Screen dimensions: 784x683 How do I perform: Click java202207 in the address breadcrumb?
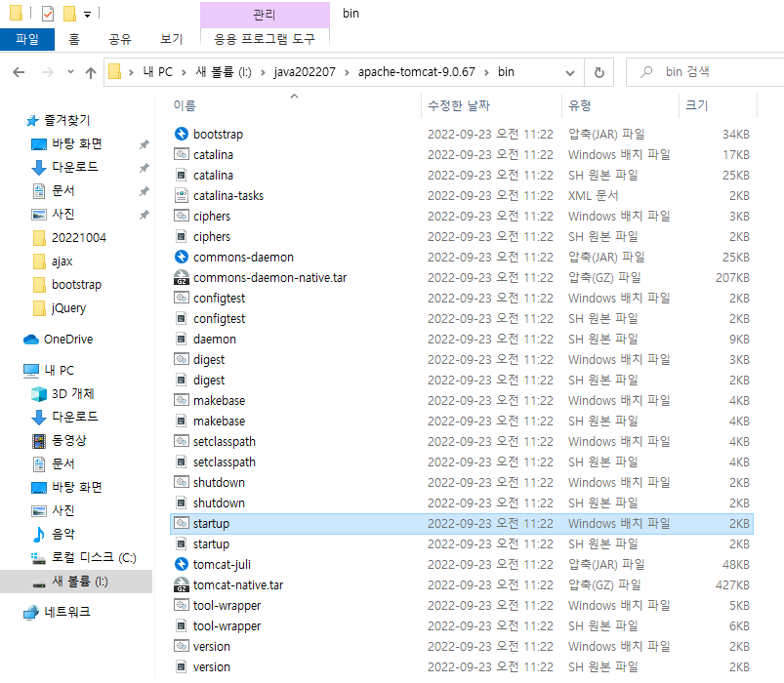tap(305, 72)
